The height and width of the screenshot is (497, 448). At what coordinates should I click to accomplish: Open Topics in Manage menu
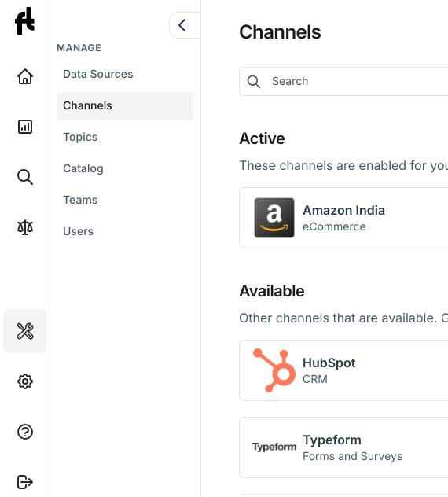pyautogui.click(x=125, y=137)
